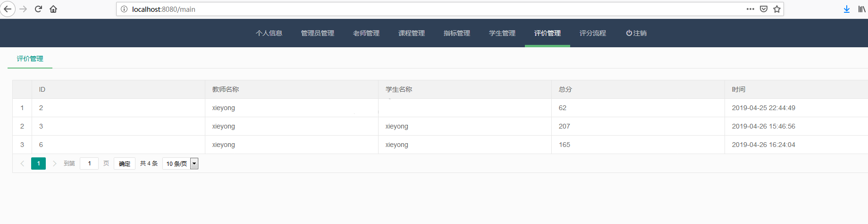
Task: Click the 教师名称 column header
Action: click(x=292, y=89)
